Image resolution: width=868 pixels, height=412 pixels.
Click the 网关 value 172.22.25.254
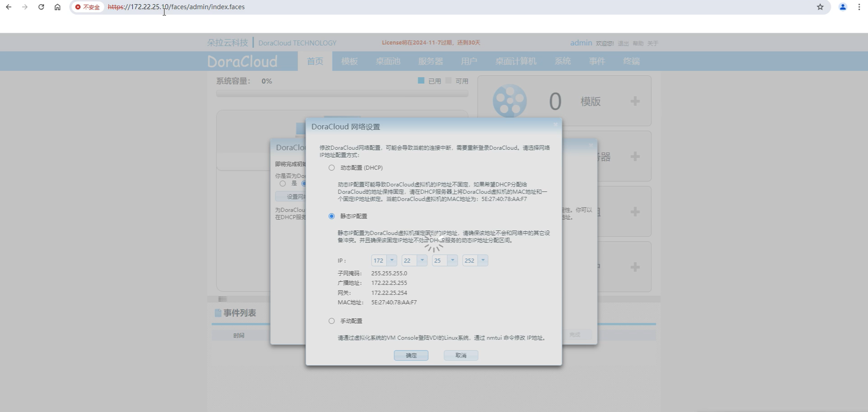[x=389, y=293]
